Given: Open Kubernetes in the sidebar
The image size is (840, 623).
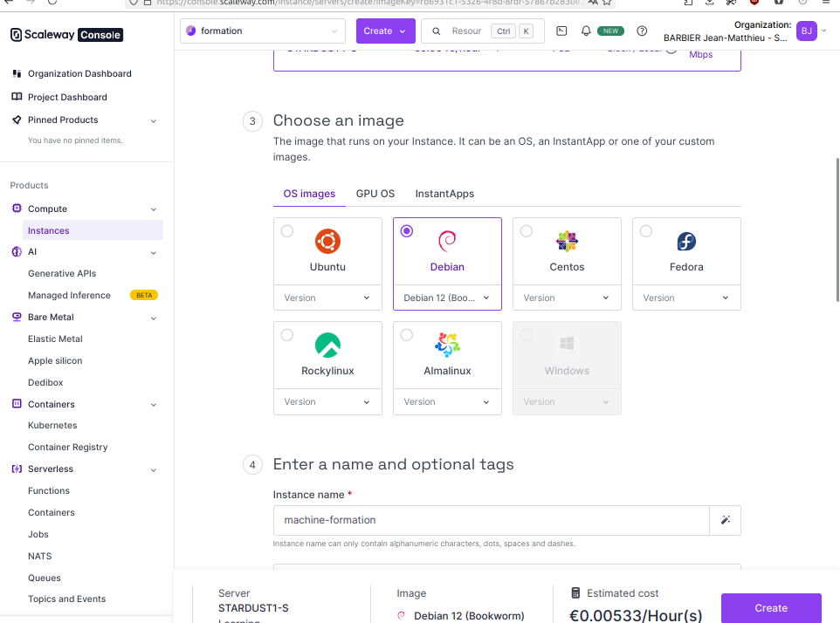Looking at the screenshot, I should click(52, 425).
